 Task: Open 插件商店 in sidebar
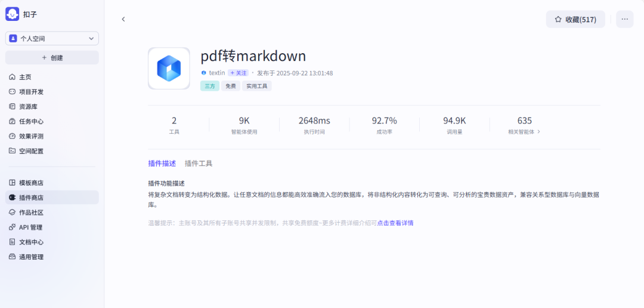(52, 198)
